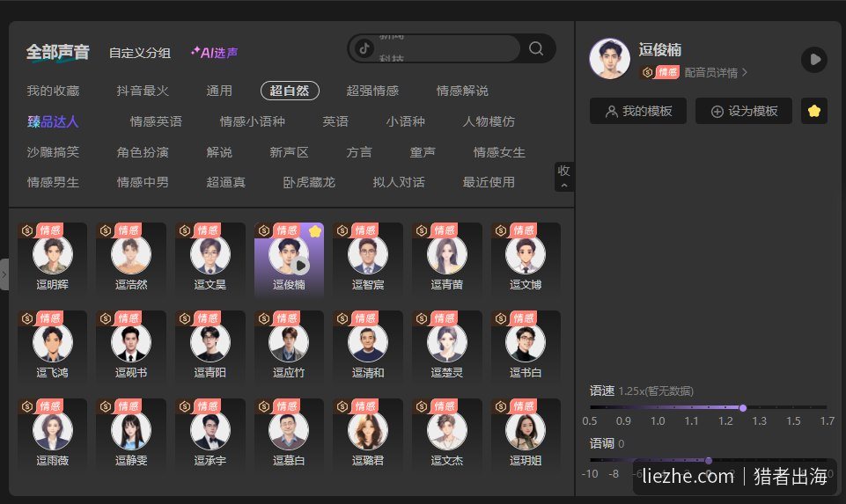Select 拟人对话 category
846x504 pixels.
coord(398,182)
